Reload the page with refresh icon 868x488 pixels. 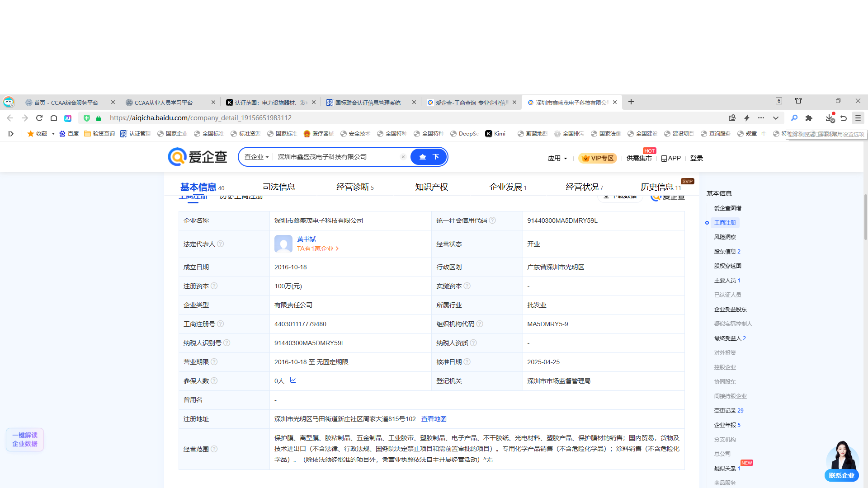39,118
